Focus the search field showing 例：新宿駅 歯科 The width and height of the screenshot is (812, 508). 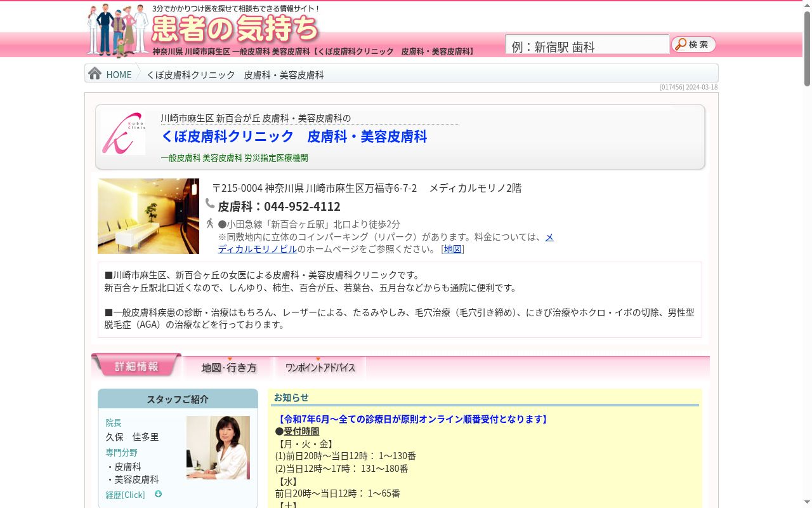pyautogui.click(x=587, y=45)
